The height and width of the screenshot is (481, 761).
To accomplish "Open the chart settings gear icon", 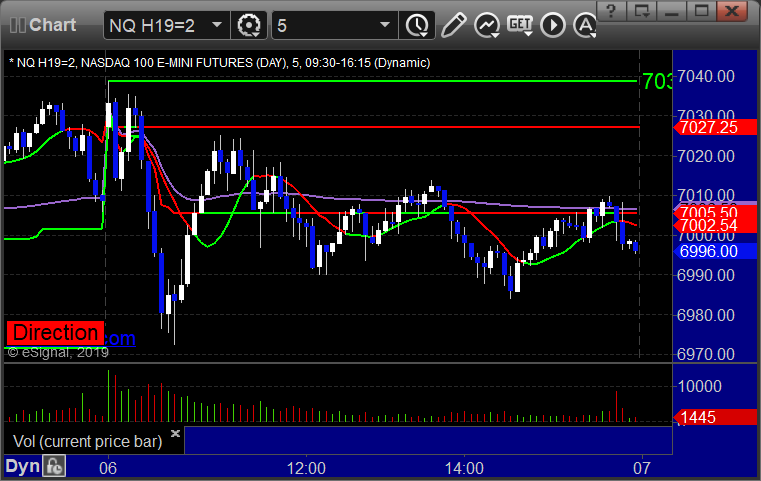I will (248, 25).
